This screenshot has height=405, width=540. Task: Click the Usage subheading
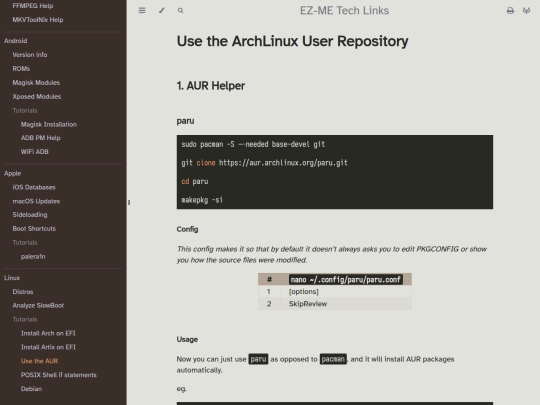click(x=187, y=340)
